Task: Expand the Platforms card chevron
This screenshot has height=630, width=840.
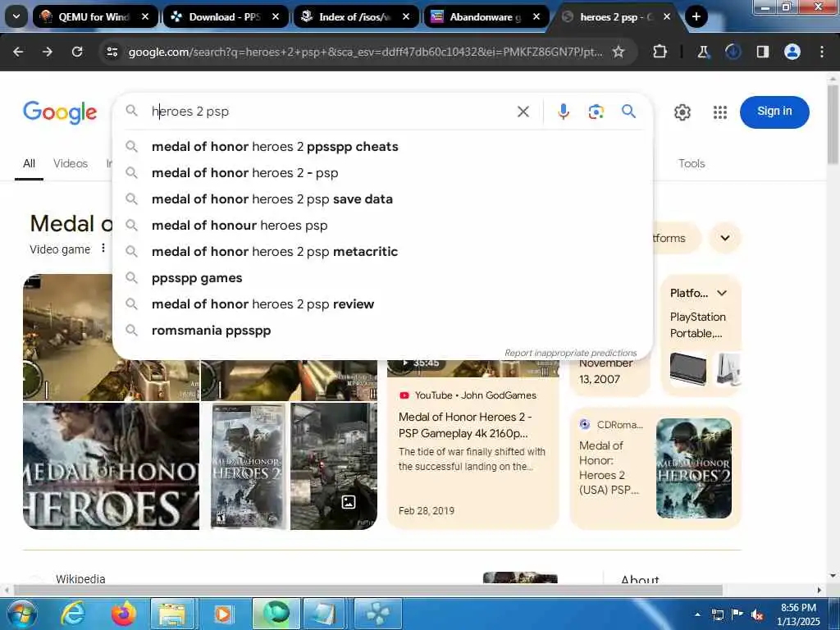Action: (x=722, y=293)
